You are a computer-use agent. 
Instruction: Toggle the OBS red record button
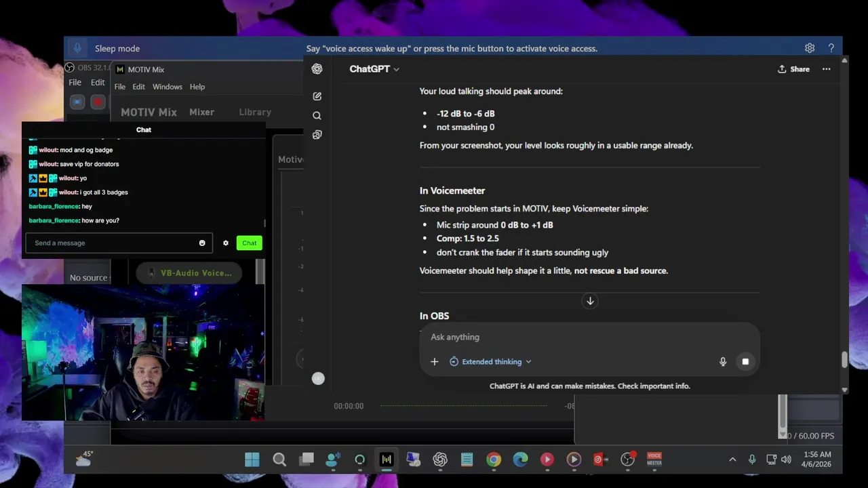[x=98, y=102]
